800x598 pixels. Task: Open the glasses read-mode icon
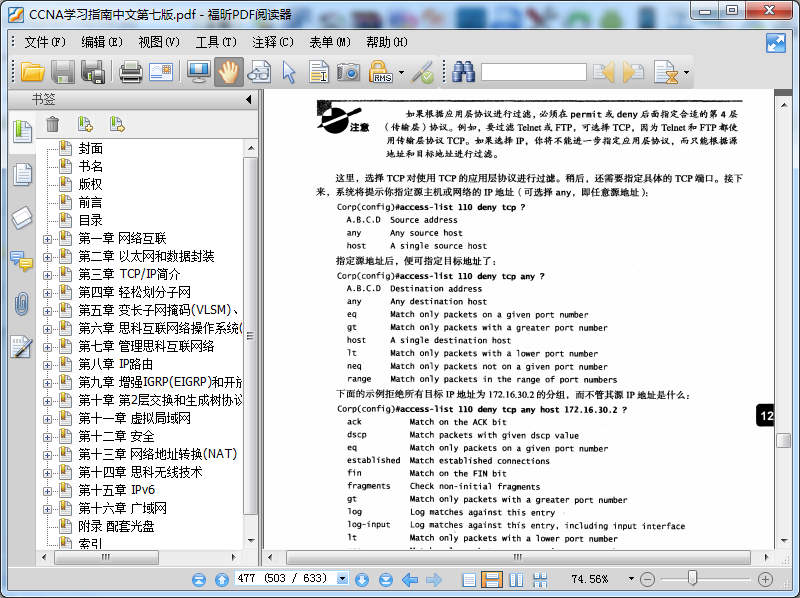coord(259,72)
